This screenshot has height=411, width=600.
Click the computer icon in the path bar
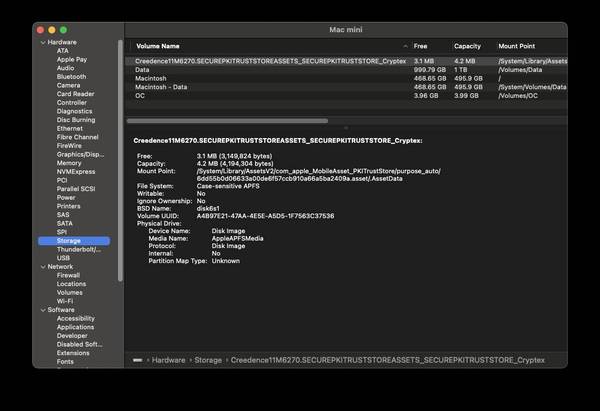[x=138, y=360]
